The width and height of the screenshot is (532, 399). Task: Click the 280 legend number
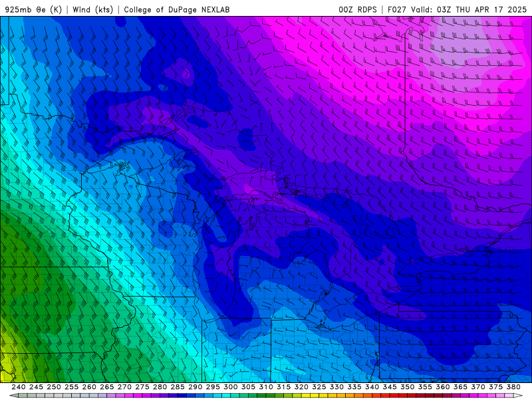[x=160, y=387]
